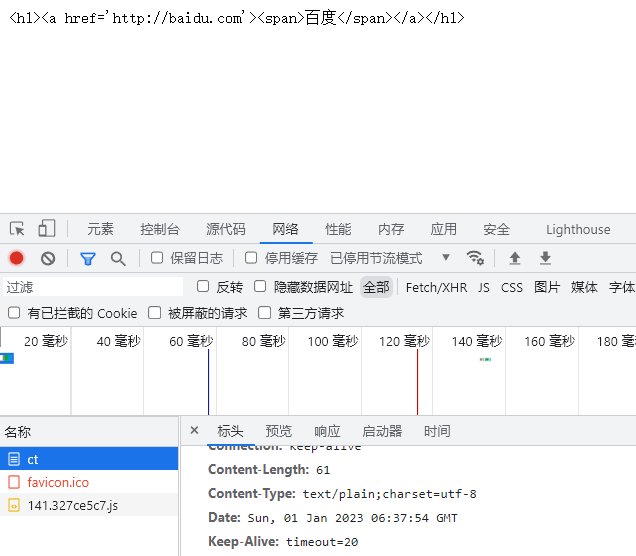
Task: Open the 响应 tab in request details
Action: (x=327, y=431)
